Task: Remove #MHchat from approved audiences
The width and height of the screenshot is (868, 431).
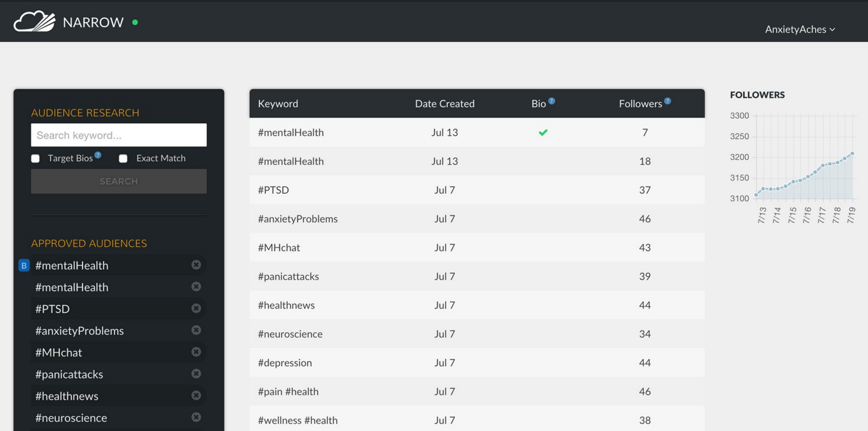Action: point(196,352)
